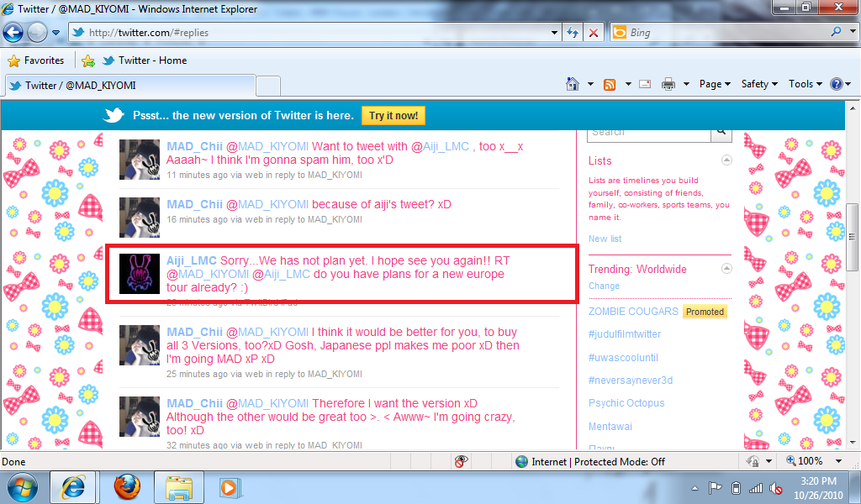Click the Change trending location link

(x=604, y=286)
